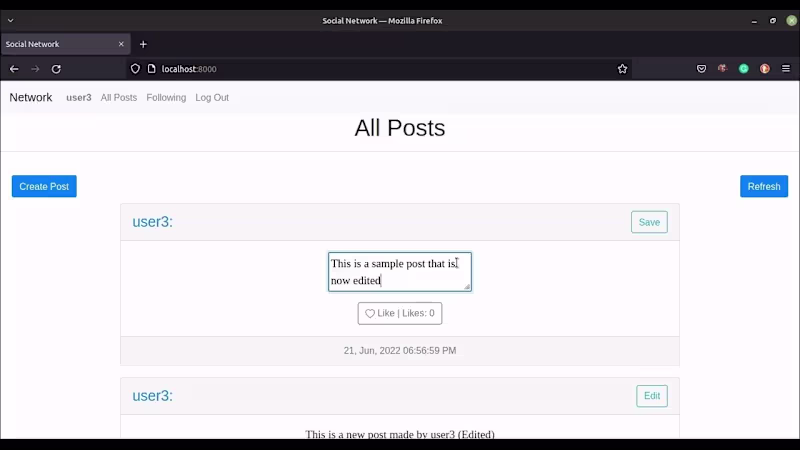Viewport: 800px width, 450px height.
Task: Open the user3 profile nav link
Action: [79, 97]
